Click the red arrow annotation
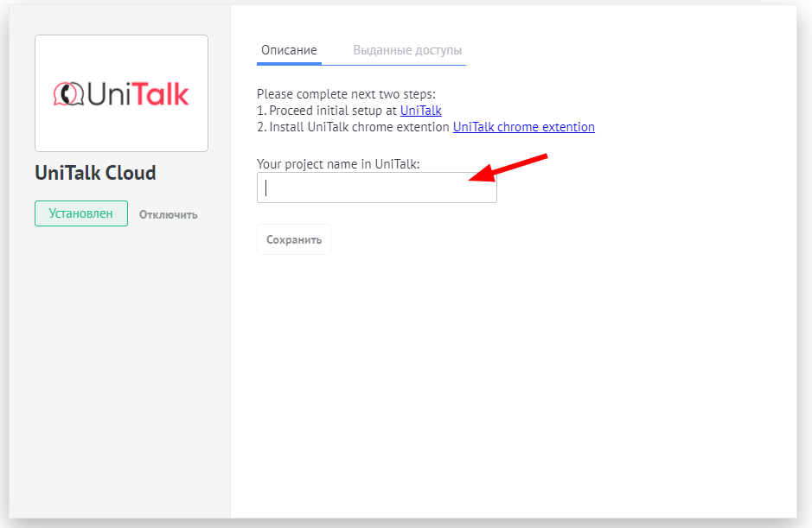 point(508,168)
